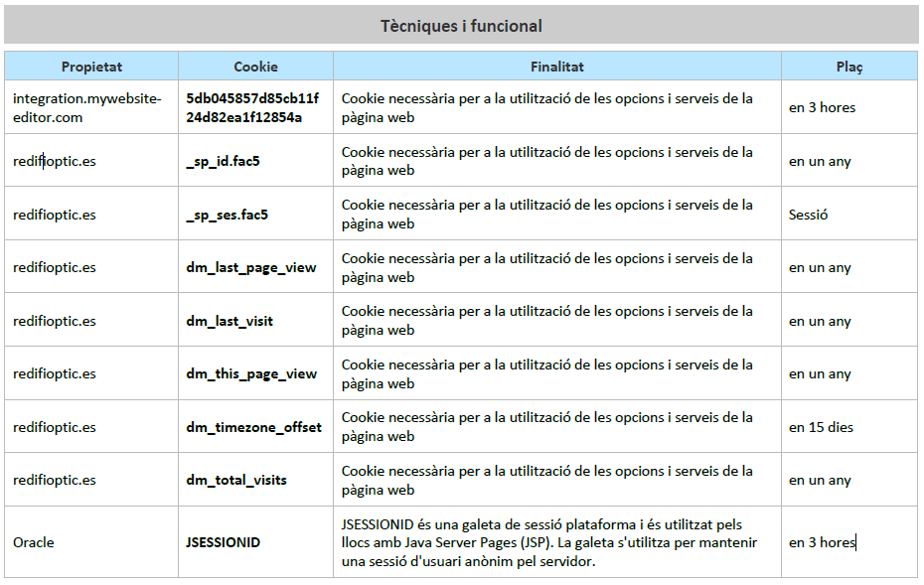Click the "Sessió" duration cell

pyautogui.click(x=808, y=215)
